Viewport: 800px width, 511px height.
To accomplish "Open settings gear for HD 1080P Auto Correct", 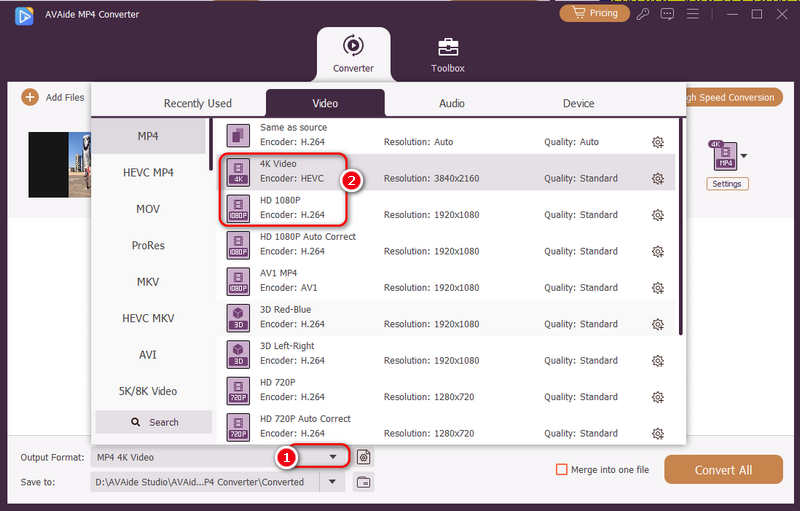I will click(x=658, y=251).
